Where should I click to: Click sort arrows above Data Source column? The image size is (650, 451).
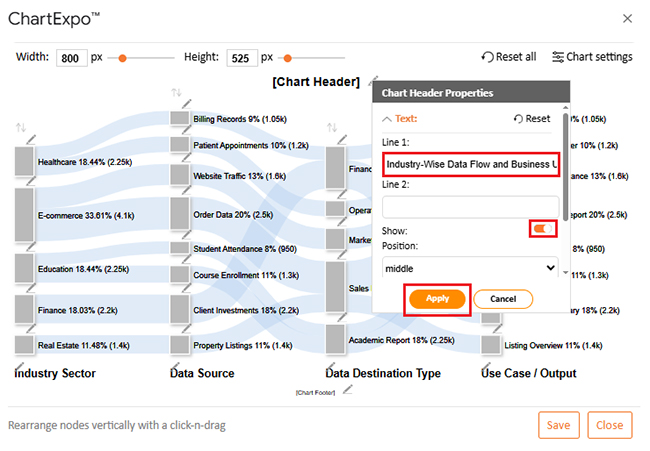[177, 93]
